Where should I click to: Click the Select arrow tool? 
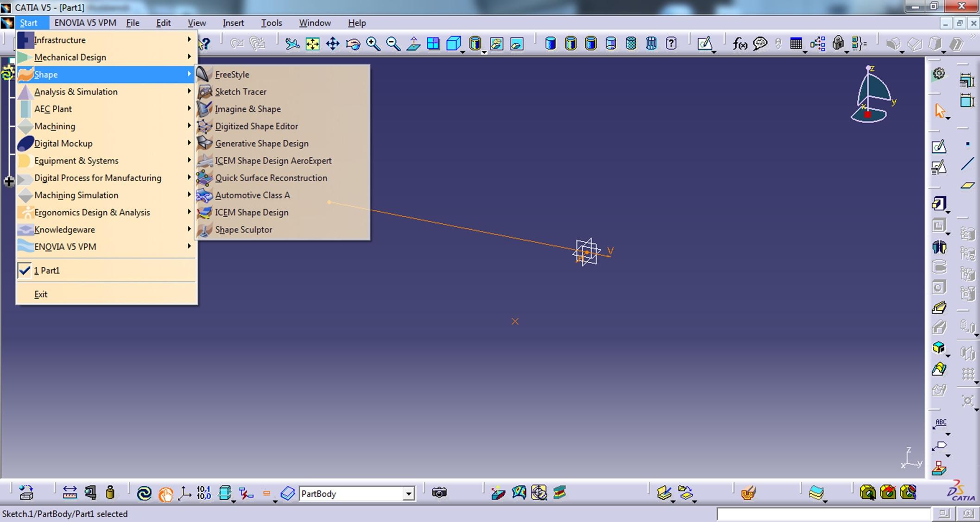(x=940, y=111)
